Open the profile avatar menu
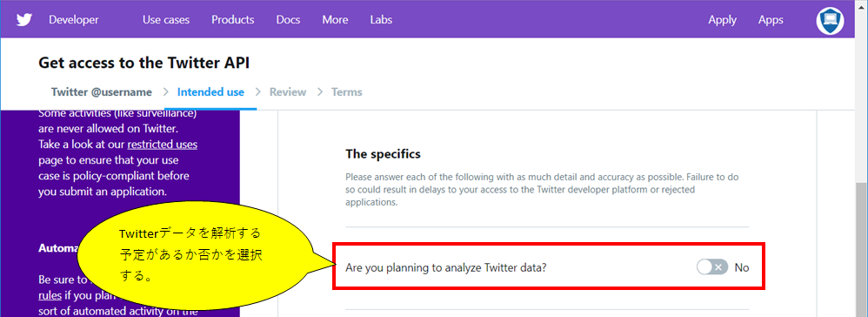This screenshot has width=868, height=317. pyautogui.click(x=830, y=21)
